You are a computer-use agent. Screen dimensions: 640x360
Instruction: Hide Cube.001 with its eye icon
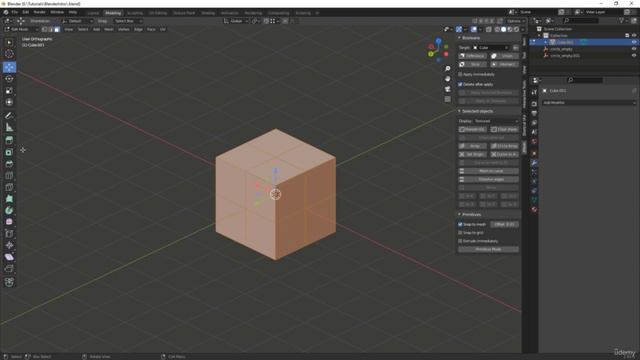pos(634,42)
